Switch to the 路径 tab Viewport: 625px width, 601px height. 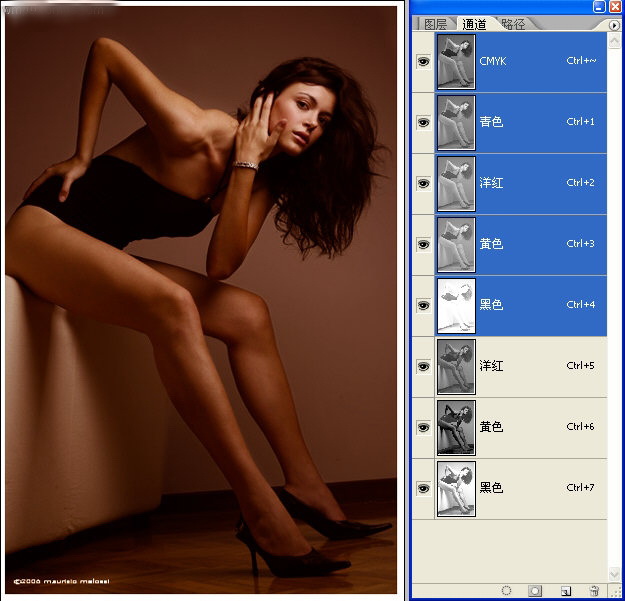(513, 23)
